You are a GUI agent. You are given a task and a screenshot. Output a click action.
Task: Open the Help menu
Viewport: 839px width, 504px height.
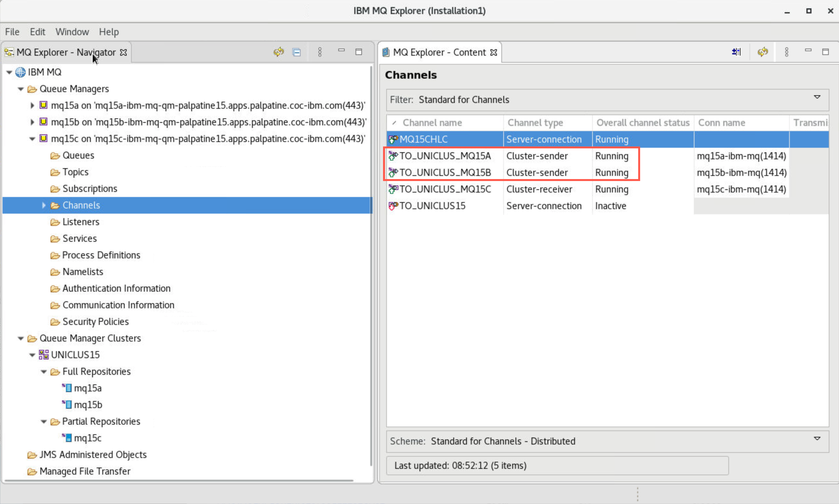(x=109, y=32)
